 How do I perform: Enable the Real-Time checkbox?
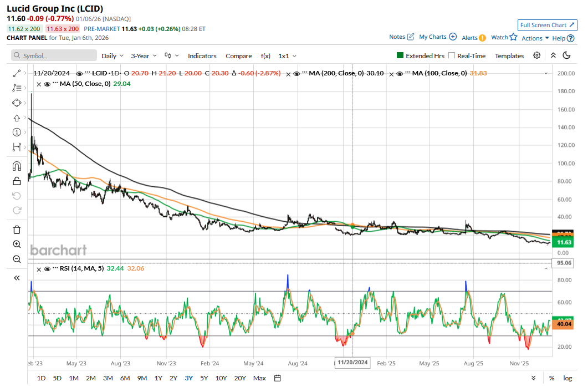coord(452,55)
